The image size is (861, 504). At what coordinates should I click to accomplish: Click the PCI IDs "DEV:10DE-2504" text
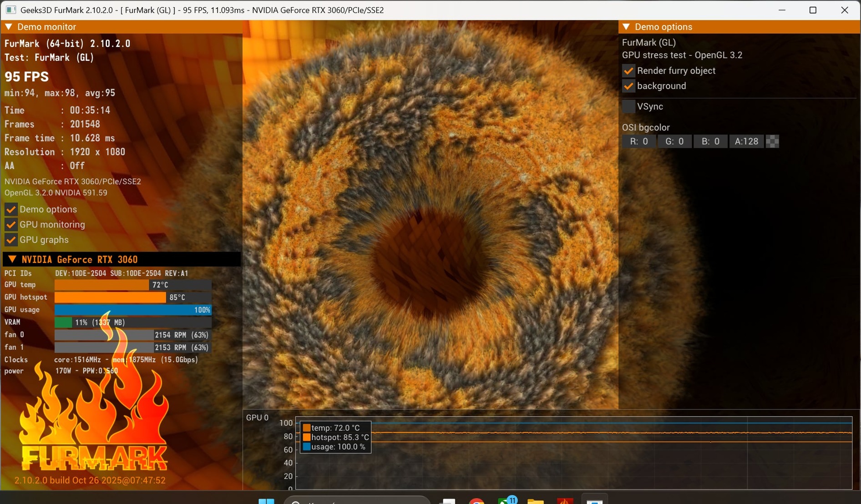point(81,273)
